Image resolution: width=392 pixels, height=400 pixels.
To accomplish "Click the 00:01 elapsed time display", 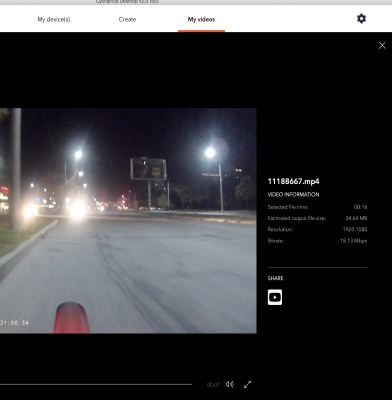I will 213,385.
